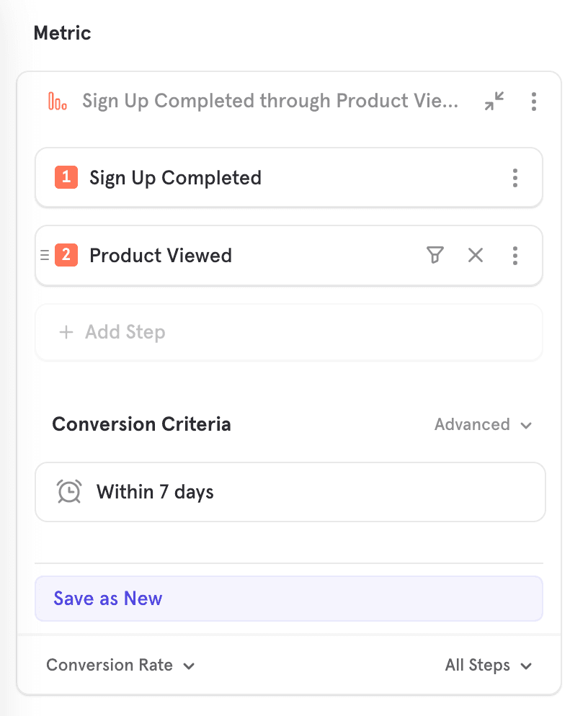Click the Within 7 days conversion window field
The height and width of the screenshot is (716, 588).
coord(290,492)
